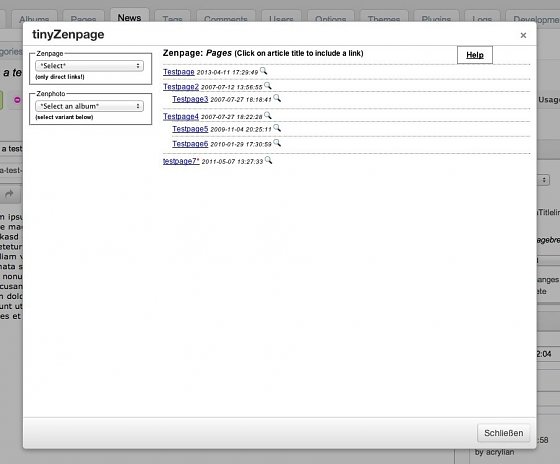Click the tinyZenpage dialog title

click(x=68, y=35)
